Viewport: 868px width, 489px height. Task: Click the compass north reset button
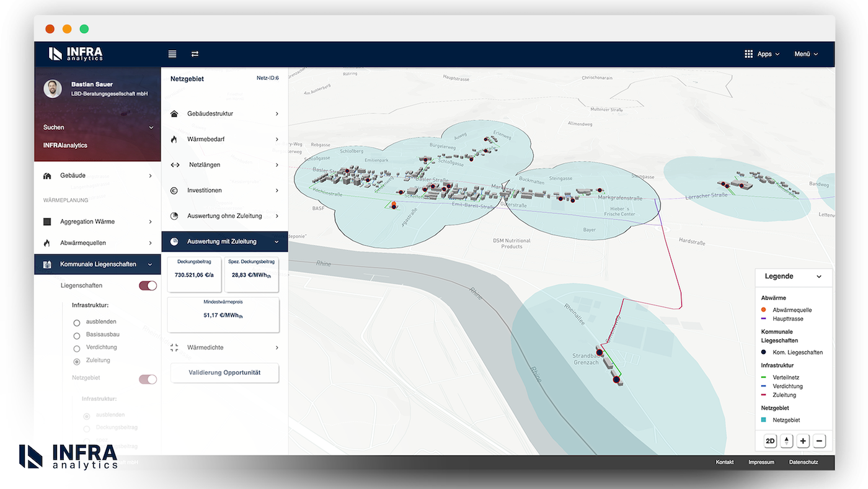click(x=787, y=441)
